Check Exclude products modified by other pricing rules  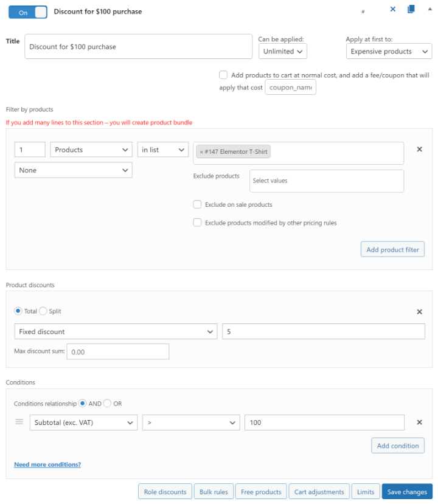tap(197, 223)
